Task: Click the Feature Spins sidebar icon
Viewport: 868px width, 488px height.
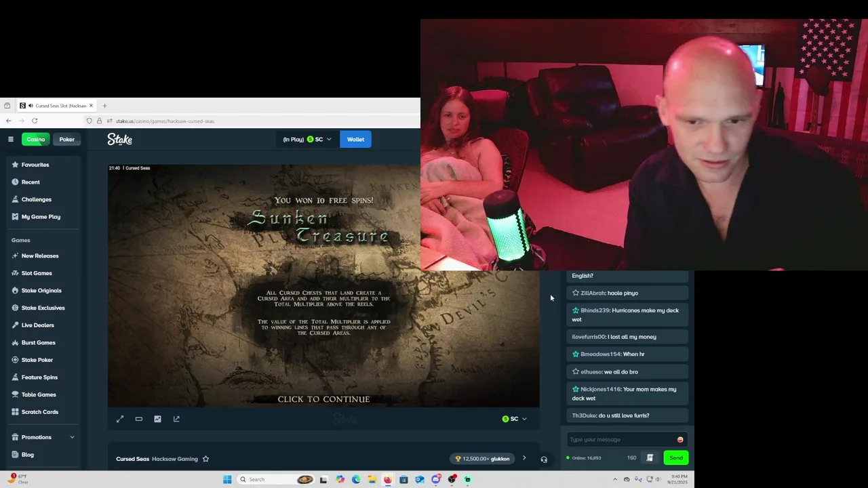Action: (15, 377)
